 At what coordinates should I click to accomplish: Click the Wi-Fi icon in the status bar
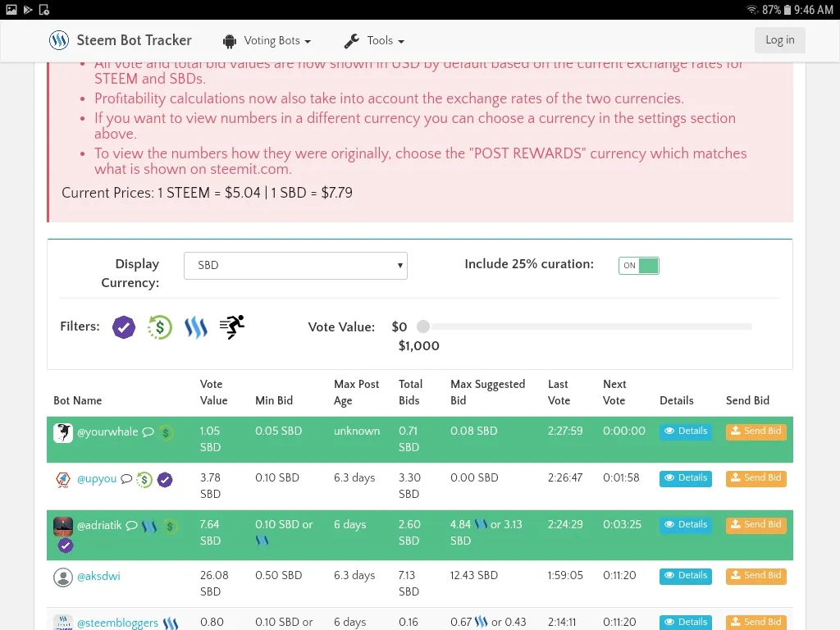click(752, 10)
